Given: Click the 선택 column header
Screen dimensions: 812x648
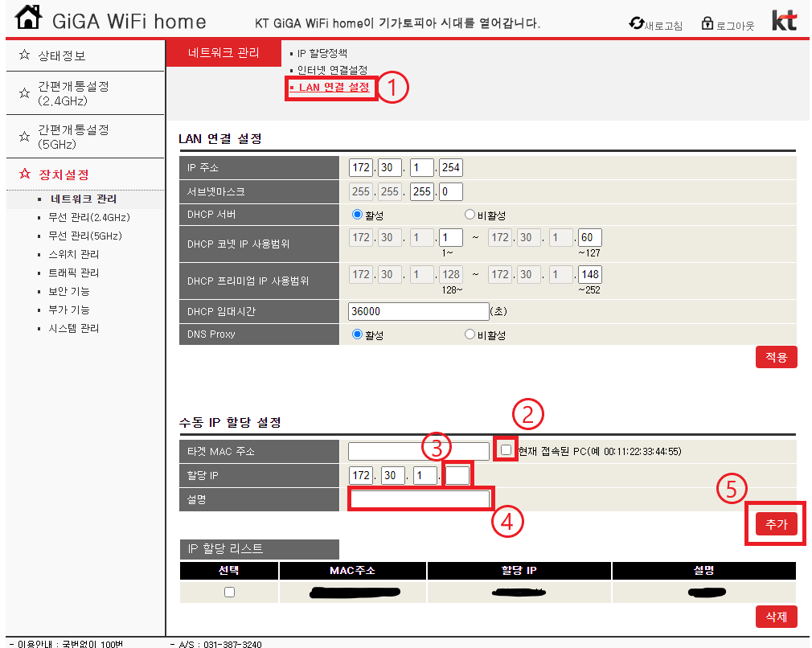Looking at the screenshot, I should point(229,571).
